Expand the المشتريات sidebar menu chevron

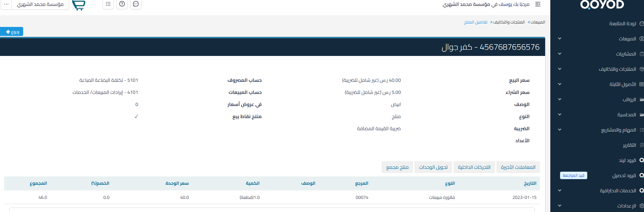(x=560, y=54)
